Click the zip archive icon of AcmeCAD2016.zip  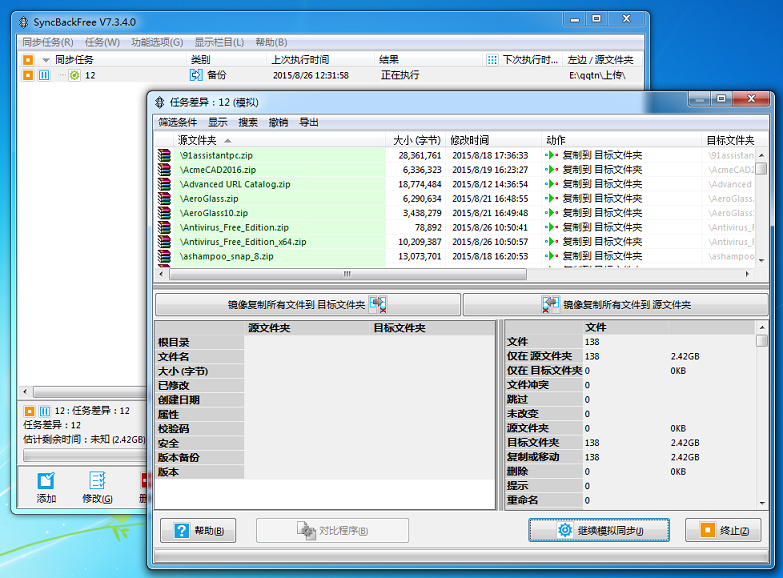[164, 170]
